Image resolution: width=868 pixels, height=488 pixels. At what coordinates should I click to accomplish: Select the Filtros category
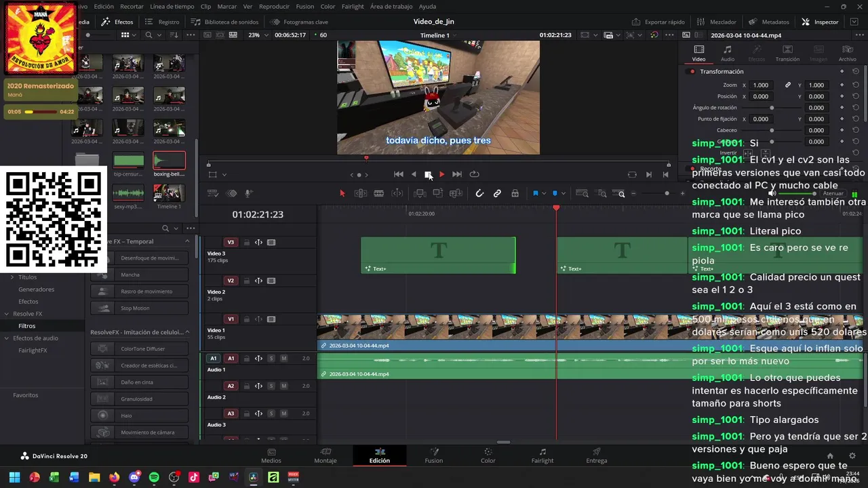tap(27, 326)
